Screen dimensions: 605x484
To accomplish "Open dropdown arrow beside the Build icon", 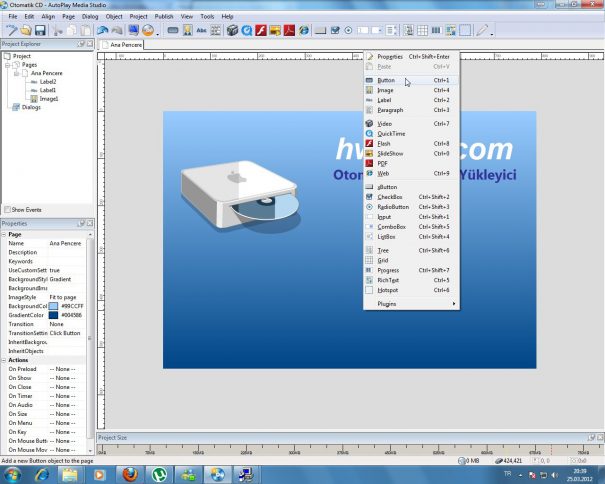I will [x=157, y=34].
